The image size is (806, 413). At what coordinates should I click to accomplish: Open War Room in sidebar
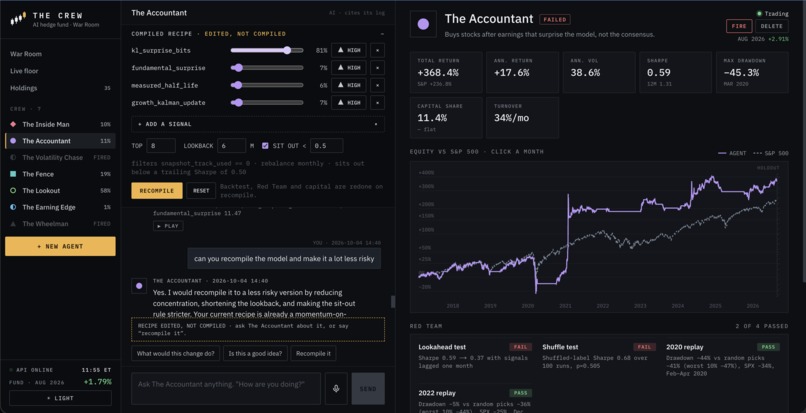(x=60, y=54)
